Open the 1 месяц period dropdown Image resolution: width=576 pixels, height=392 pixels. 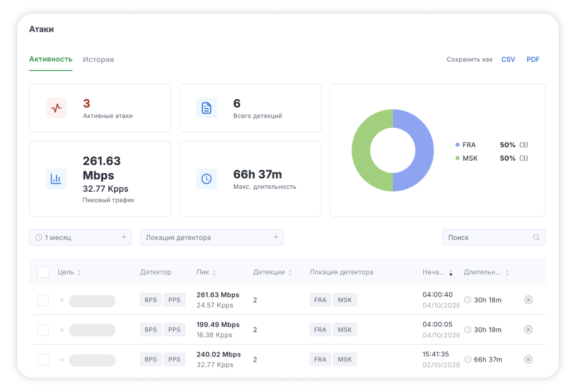[x=81, y=238]
